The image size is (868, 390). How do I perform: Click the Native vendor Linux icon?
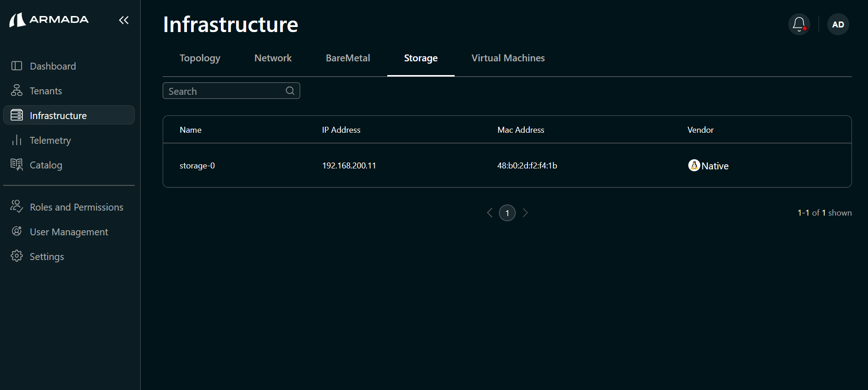[x=694, y=165]
